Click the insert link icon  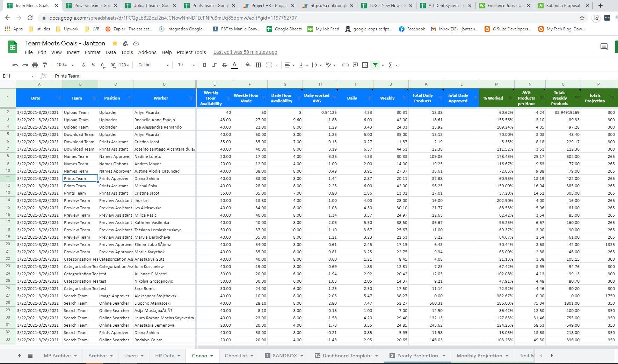tap(345, 65)
